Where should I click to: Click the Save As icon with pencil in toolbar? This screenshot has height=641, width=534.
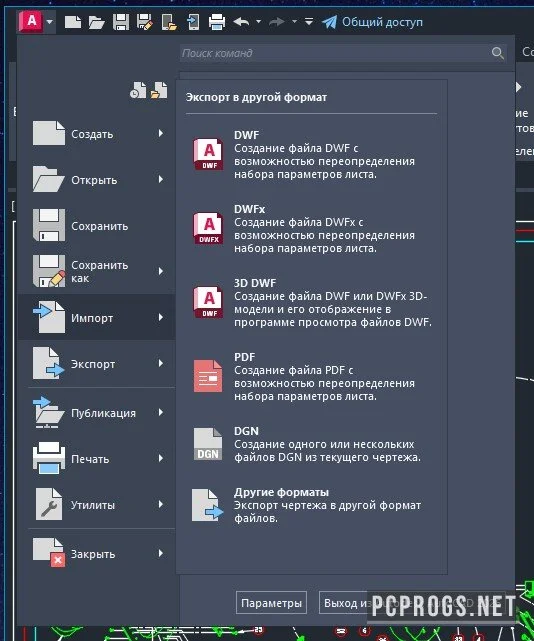tap(144, 22)
